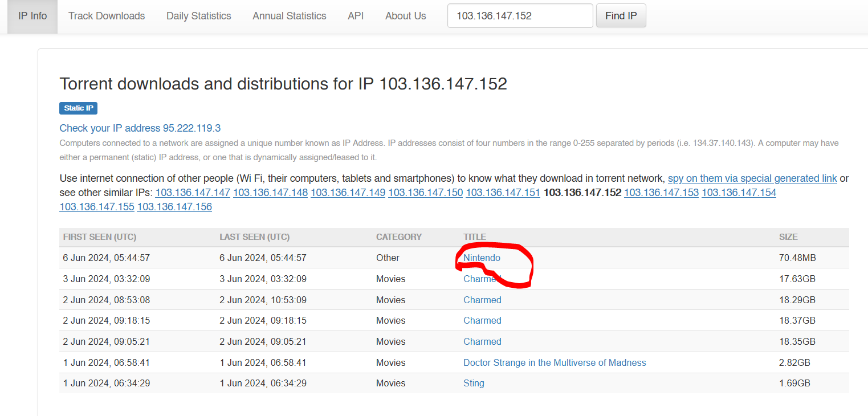Open similar IP 103.136.147.153

pos(661,193)
